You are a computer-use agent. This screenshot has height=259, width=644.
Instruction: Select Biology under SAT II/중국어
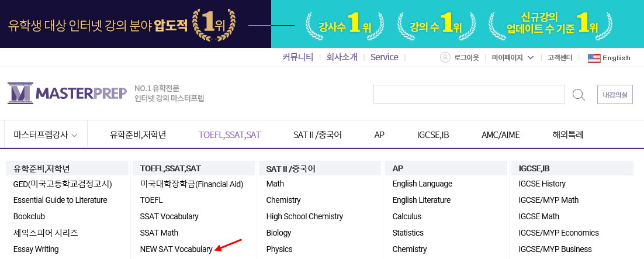point(279,233)
